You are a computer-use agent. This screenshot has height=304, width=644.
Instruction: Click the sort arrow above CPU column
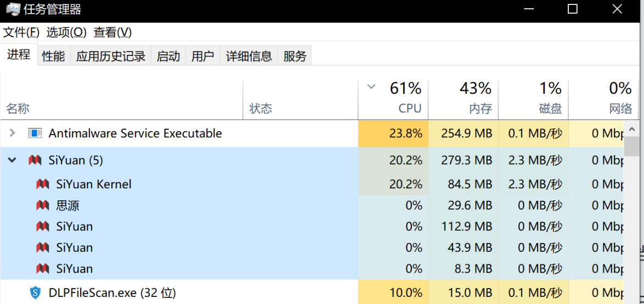point(371,87)
